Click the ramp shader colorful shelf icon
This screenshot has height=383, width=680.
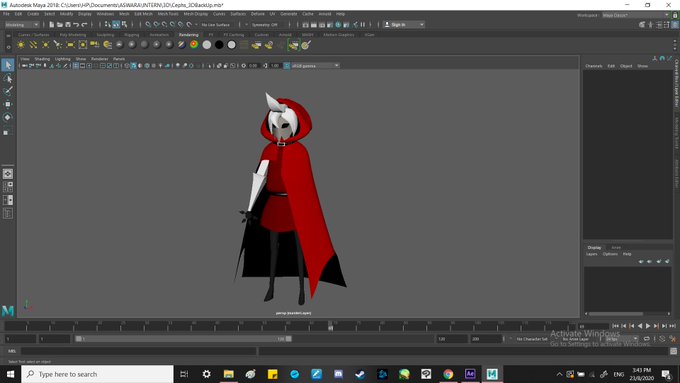tap(194, 45)
